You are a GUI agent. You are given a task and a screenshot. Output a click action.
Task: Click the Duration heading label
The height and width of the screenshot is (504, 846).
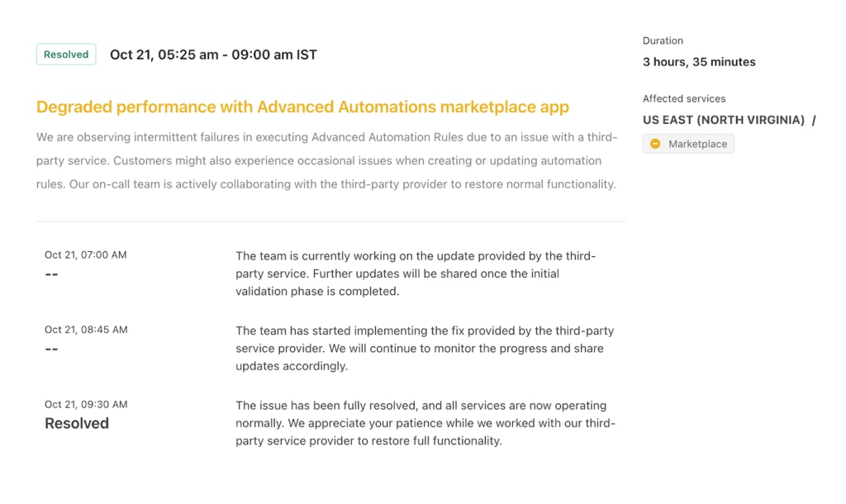tap(663, 40)
